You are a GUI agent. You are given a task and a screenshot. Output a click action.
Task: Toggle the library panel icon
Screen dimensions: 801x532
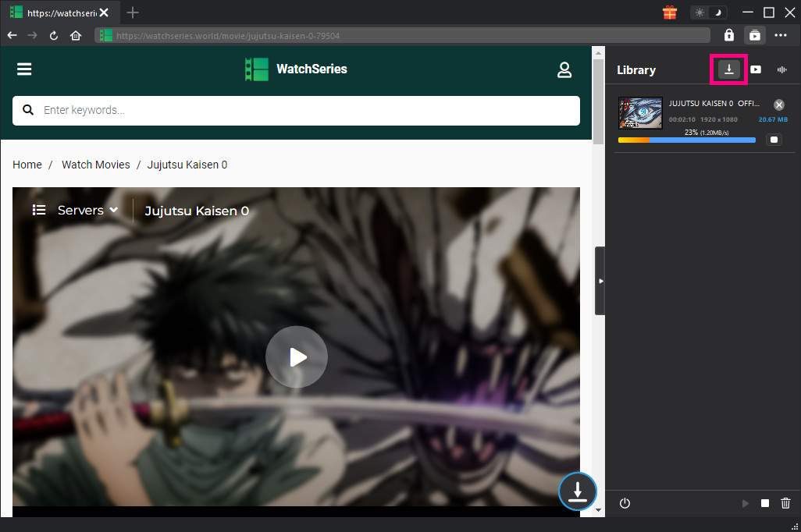(x=755, y=35)
